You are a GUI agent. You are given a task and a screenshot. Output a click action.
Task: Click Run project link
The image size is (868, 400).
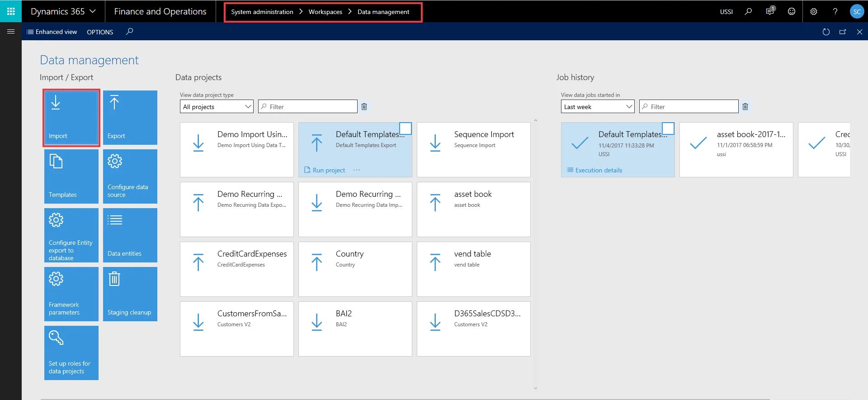point(325,170)
